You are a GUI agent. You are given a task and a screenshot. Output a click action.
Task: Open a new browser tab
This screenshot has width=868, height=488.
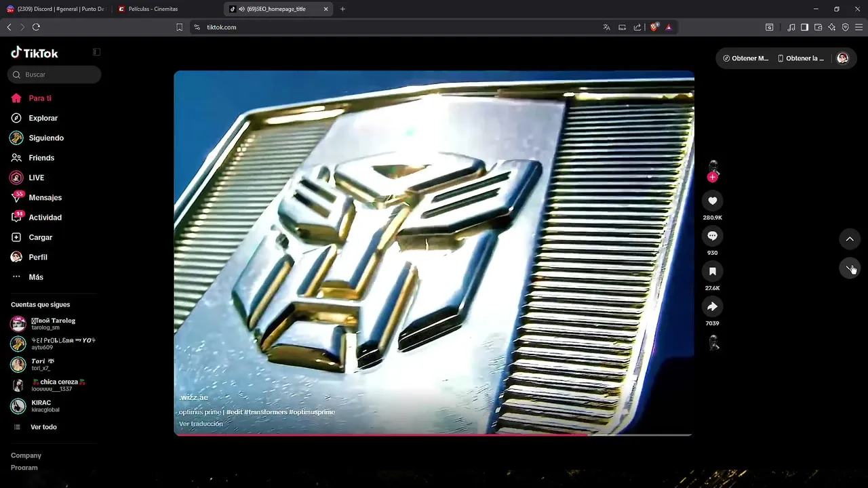(x=342, y=9)
